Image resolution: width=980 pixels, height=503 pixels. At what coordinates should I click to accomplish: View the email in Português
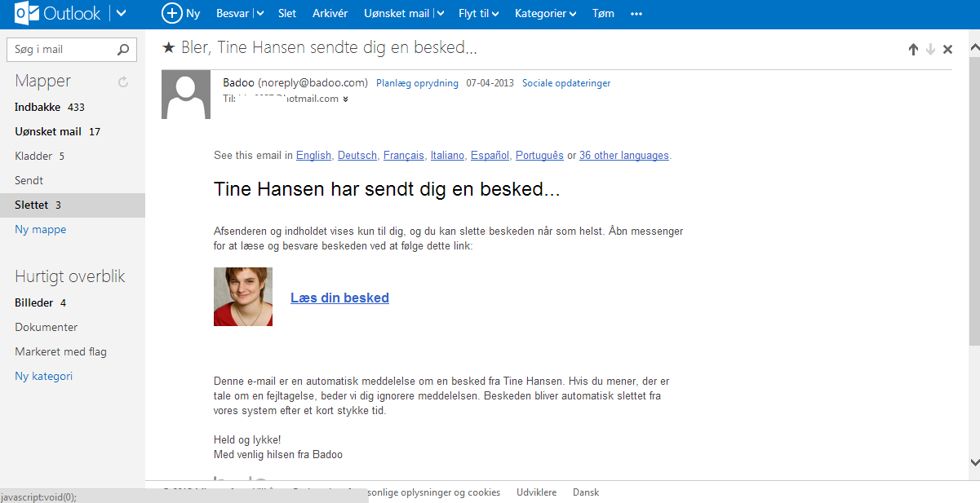click(x=539, y=155)
